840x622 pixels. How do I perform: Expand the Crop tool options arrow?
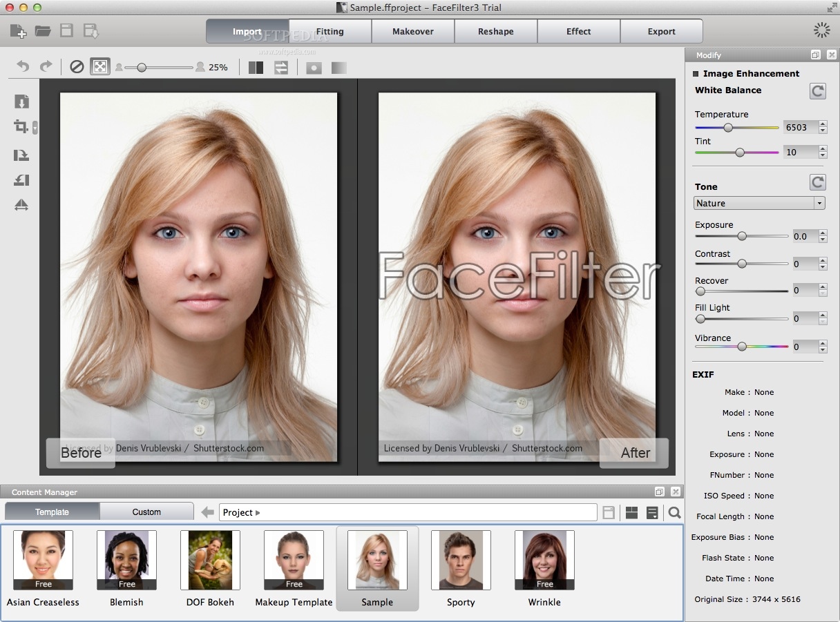click(35, 127)
